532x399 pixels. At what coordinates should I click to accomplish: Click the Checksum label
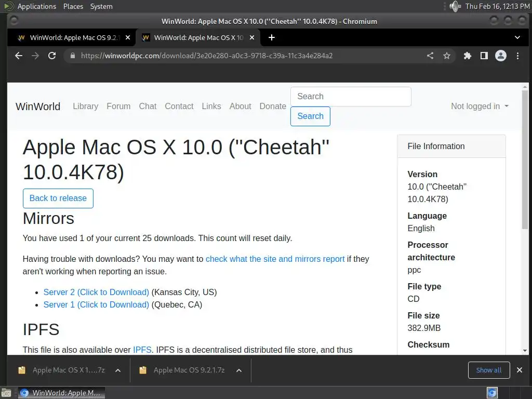pyautogui.click(x=429, y=345)
